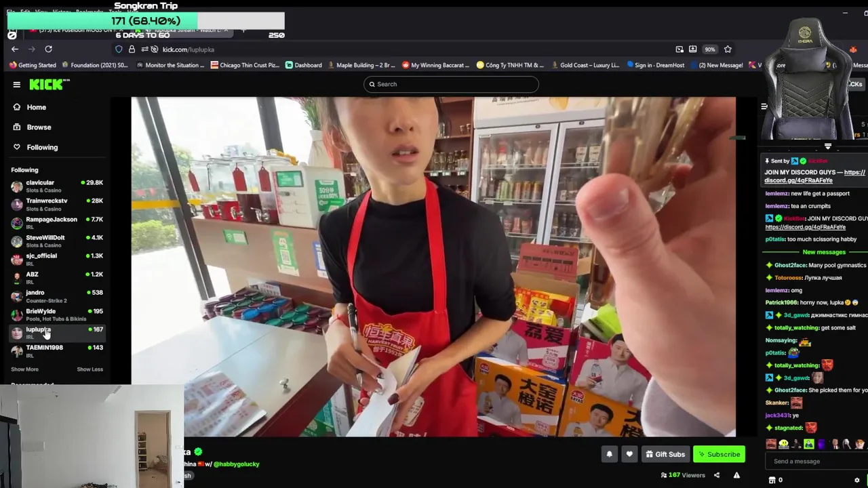This screenshot has height=488, width=868.
Task: Toggle follow heart button
Action: coord(629,454)
